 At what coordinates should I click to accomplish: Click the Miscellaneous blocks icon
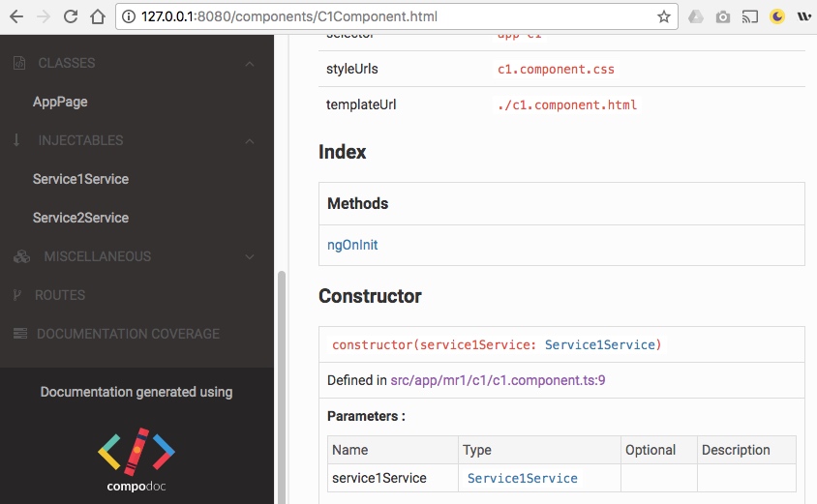pyautogui.click(x=21, y=256)
